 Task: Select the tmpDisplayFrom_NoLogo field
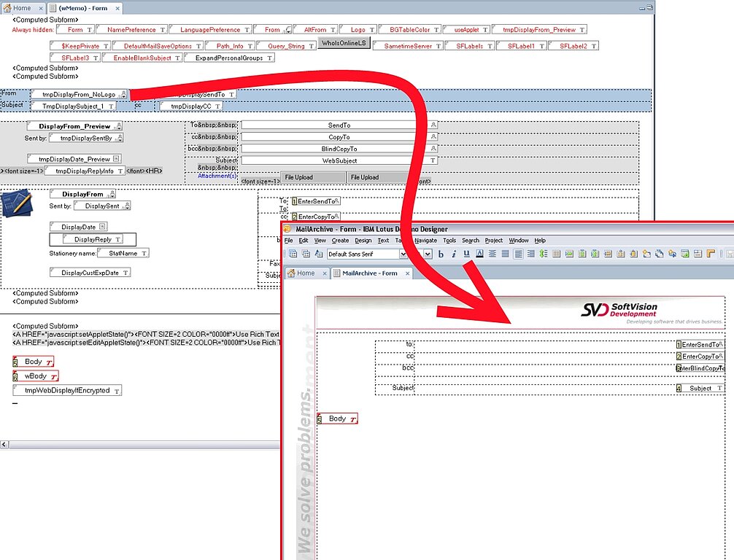click(79, 95)
